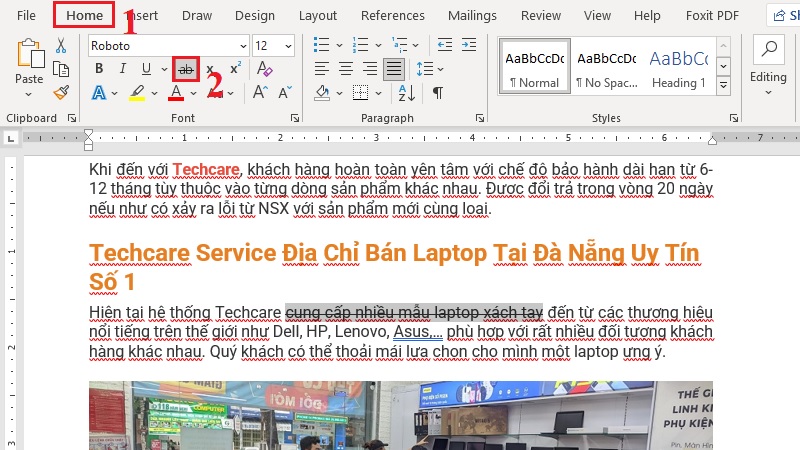The height and width of the screenshot is (450, 800).
Task: Open the File tab
Action: [x=26, y=16]
